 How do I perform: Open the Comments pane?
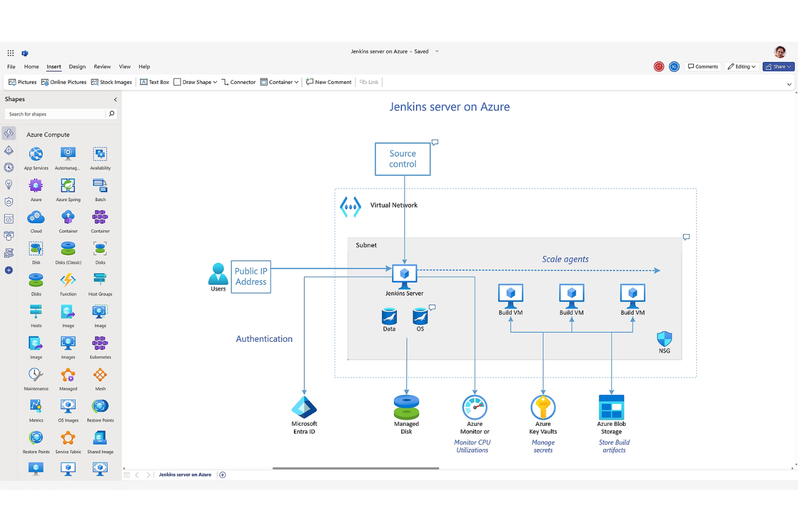703,66
